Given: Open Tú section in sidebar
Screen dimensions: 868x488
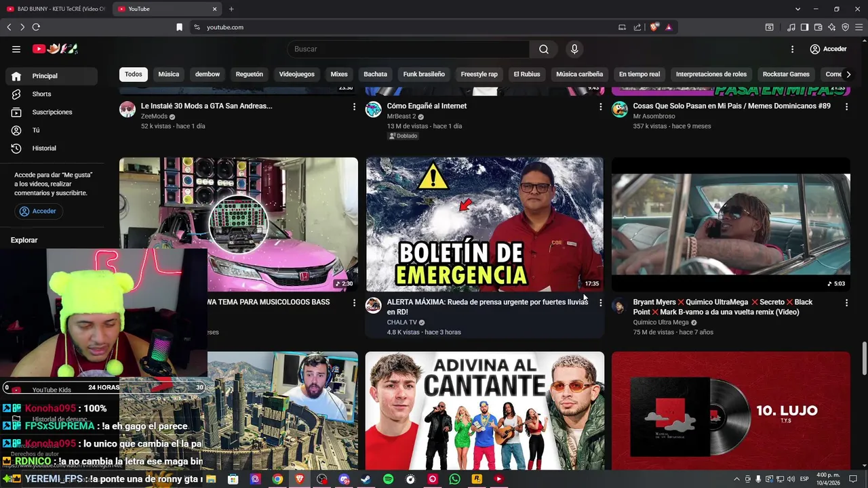Looking at the screenshot, I should pyautogui.click(x=52, y=130).
